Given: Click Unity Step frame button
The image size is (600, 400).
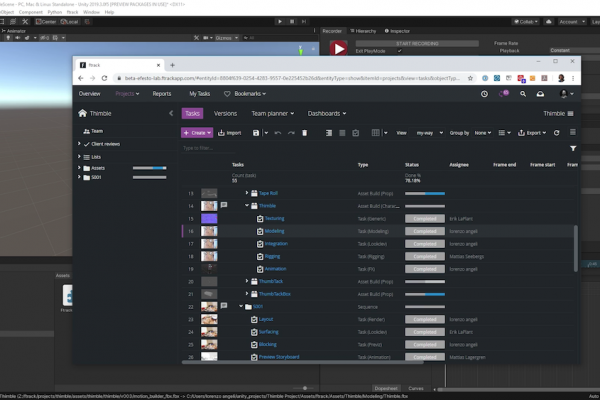Looking at the screenshot, I should tap(304, 21).
